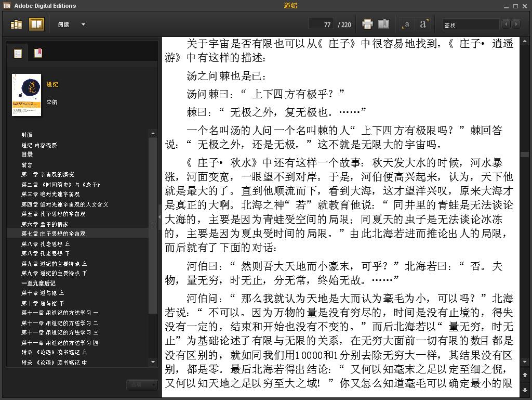Image resolution: width=532 pixels, height=400 pixels.
Task: Jump to 目录 in contents list
Action: tap(27, 154)
